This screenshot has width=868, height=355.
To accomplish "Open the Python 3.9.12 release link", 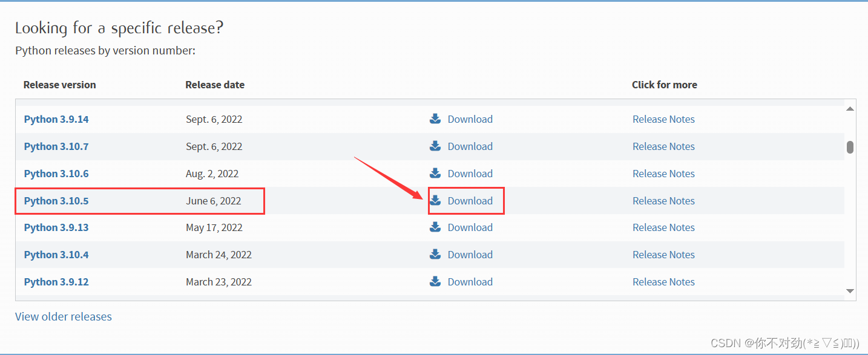I will (x=56, y=282).
